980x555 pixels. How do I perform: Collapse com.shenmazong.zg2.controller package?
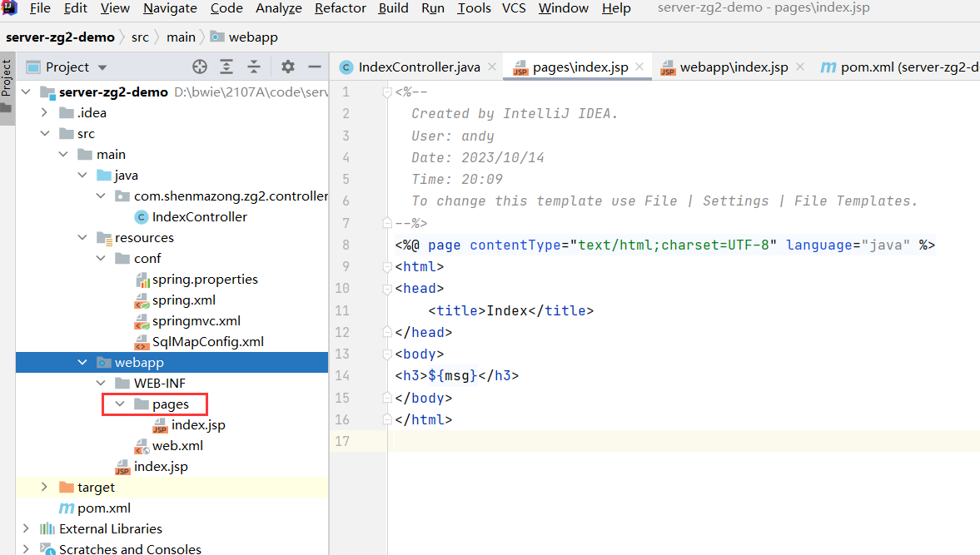coord(101,196)
